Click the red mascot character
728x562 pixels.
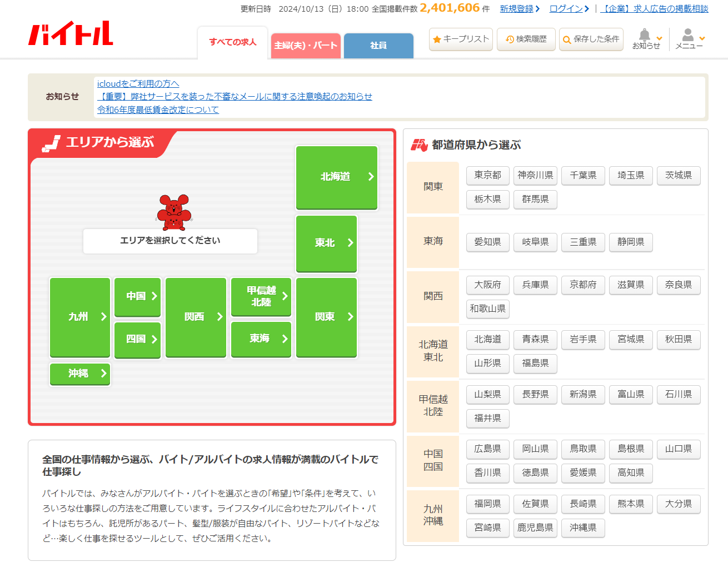pos(174,212)
